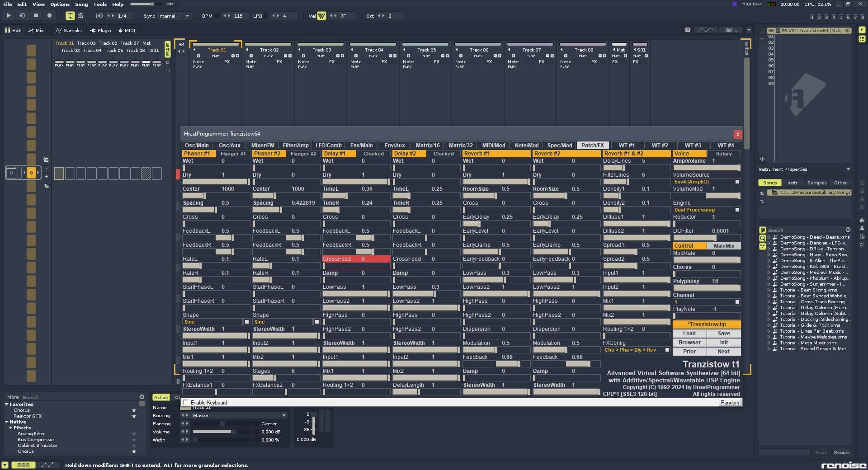Open the Routing Master dropdown
Screen dimensions: 868x470
[x=240, y=415]
